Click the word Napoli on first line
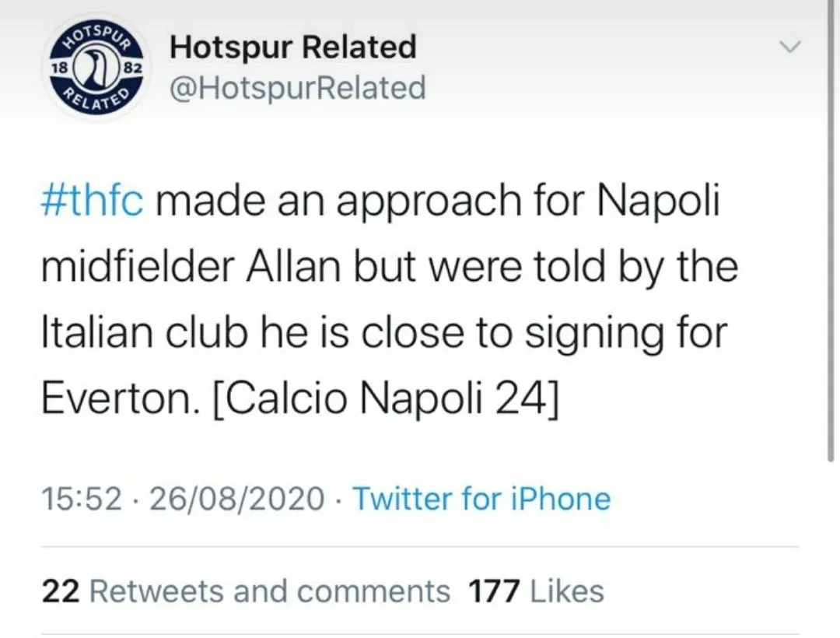 pyautogui.click(x=658, y=201)
